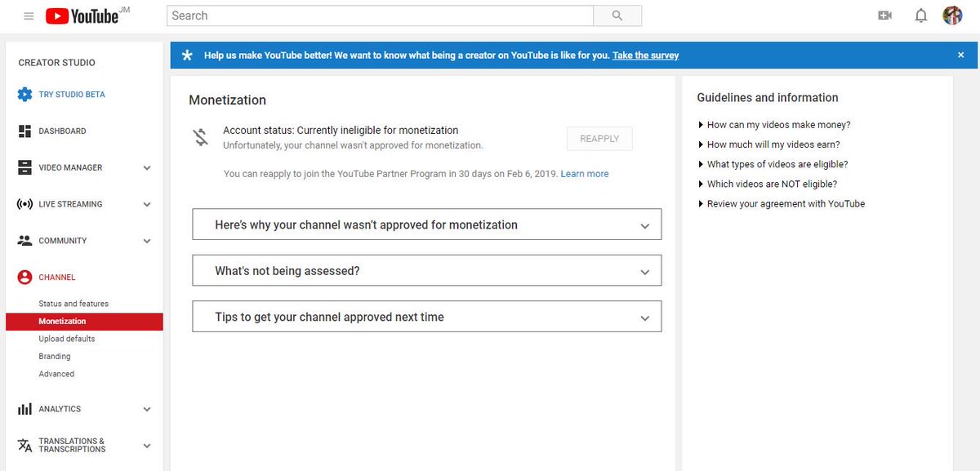The width and height of the screenshot is (980, 471).
Task: Click the Monetization page heading
Action: (x=228, y=100)
